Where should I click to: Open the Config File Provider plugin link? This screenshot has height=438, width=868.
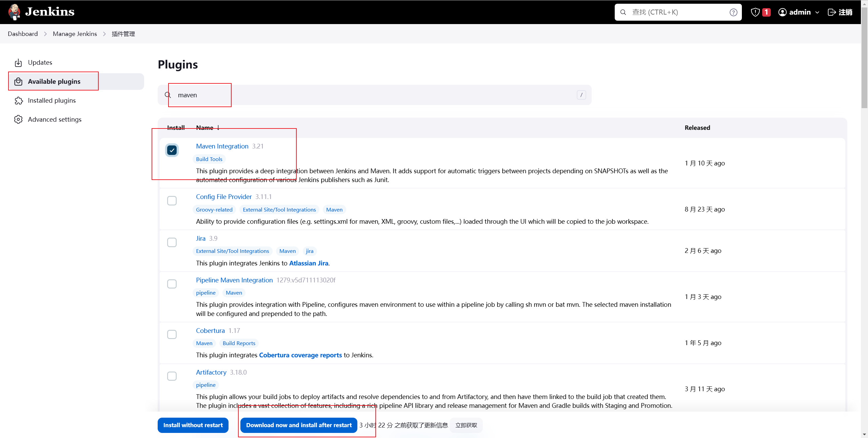click(x=224, y=197)
